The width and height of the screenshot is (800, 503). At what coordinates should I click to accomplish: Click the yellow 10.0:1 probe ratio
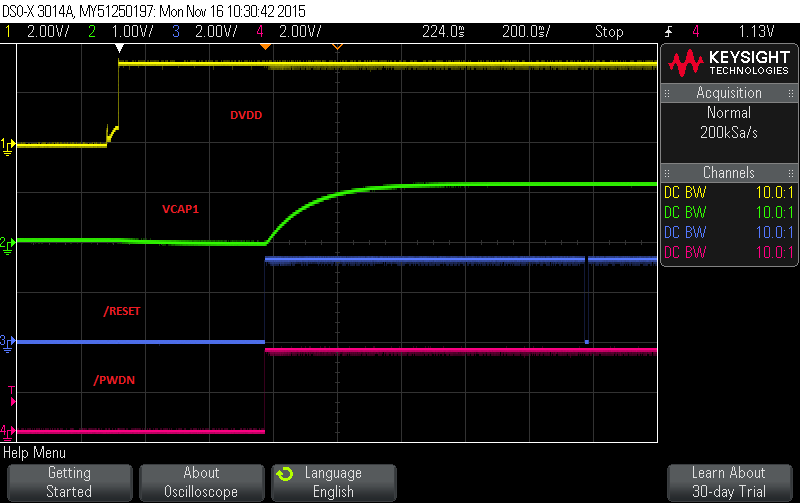coord(774,192)
